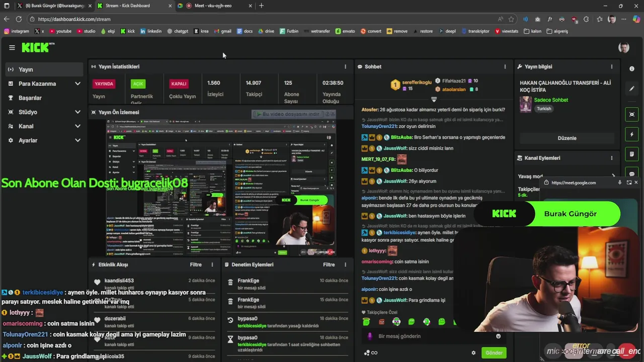Click the browser back arrow
This screenshot has width=644, height=362.
point(7,19)
